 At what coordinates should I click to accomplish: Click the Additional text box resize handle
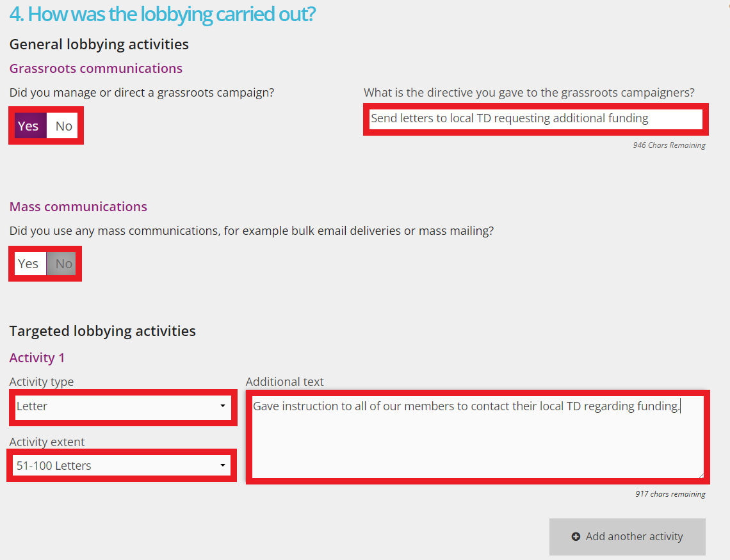(x=701, y=475)
